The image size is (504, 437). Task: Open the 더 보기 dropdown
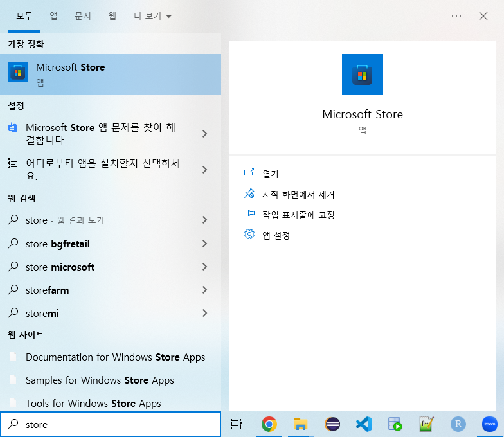[153, 15]
